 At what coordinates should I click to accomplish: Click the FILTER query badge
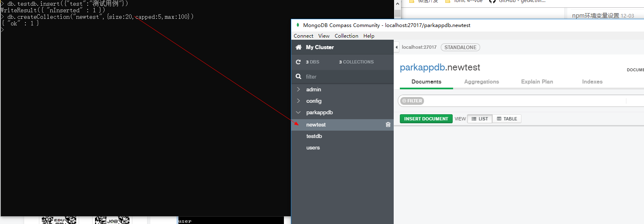point(412,101)
